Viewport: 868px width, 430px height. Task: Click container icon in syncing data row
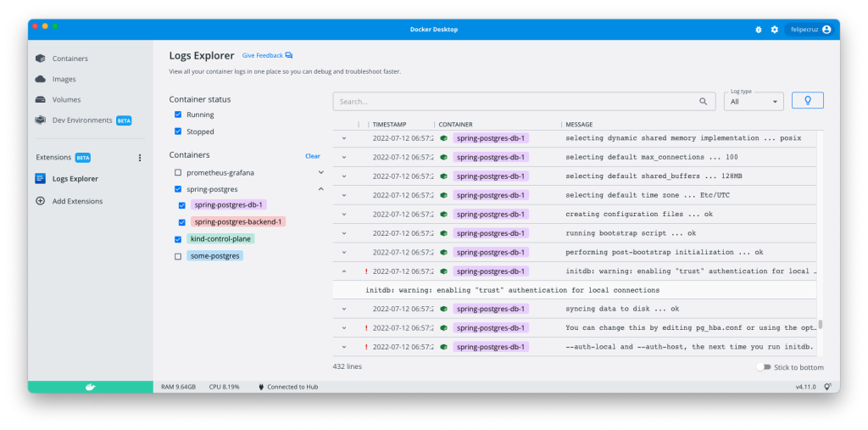pos(443,309)
